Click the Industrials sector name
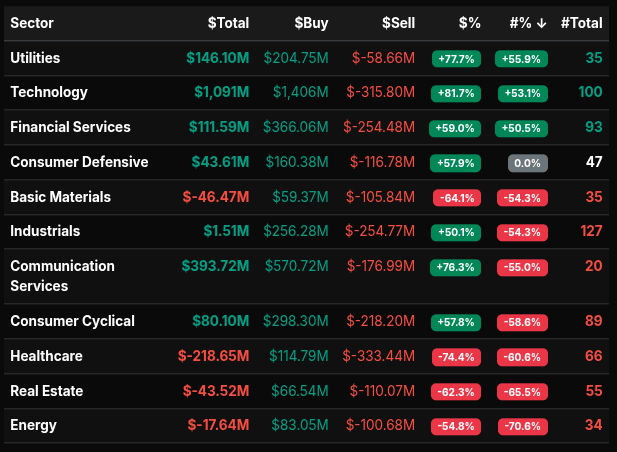The height and width of the screenshot is (452, 617). [45, 231]
